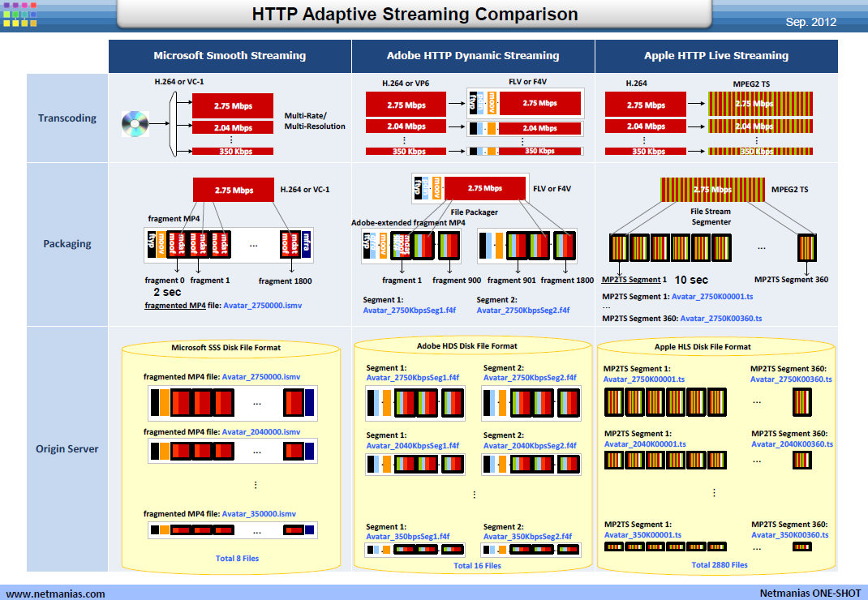
Task: Open the Avatar_350K00001.ts link
Action: pyautogui.click(x=642, y=535)
